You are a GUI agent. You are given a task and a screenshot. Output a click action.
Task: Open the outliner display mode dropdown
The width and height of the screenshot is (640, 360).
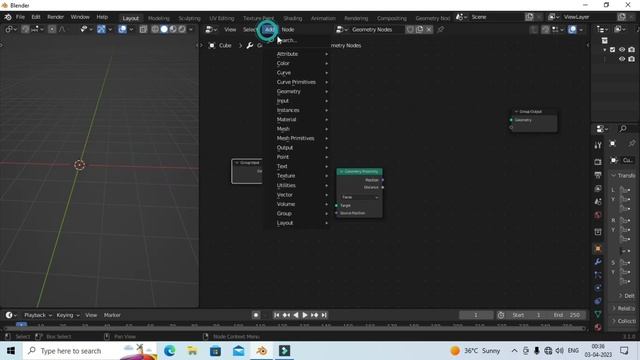pyautogui.click(x=619, y=29)
